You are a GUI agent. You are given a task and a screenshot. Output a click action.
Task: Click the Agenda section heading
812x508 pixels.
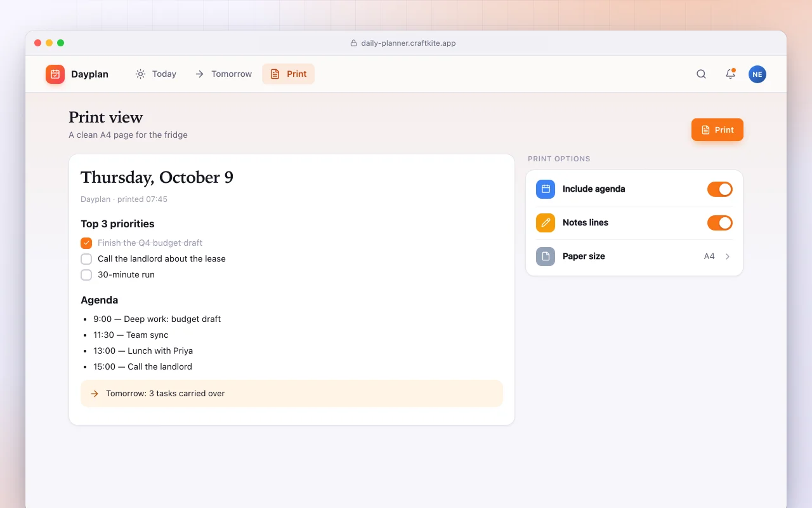tap(99, 300)
